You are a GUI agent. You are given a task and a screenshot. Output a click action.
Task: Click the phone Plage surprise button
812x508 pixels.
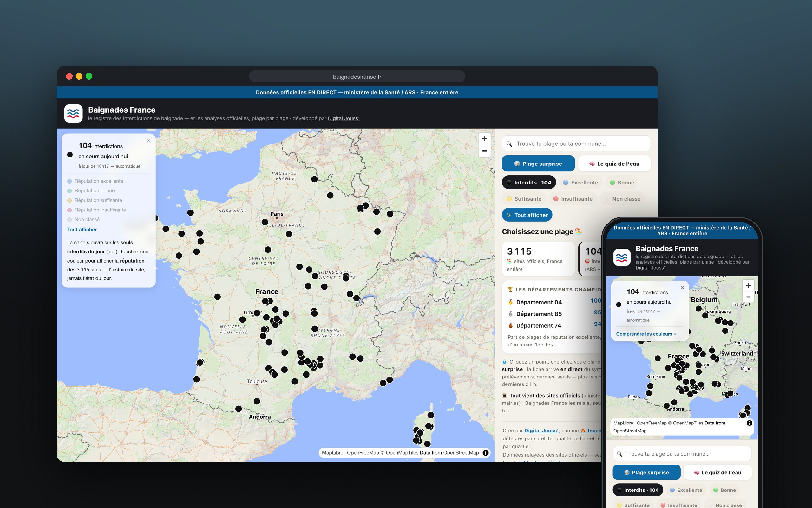[x=646, y=472]
